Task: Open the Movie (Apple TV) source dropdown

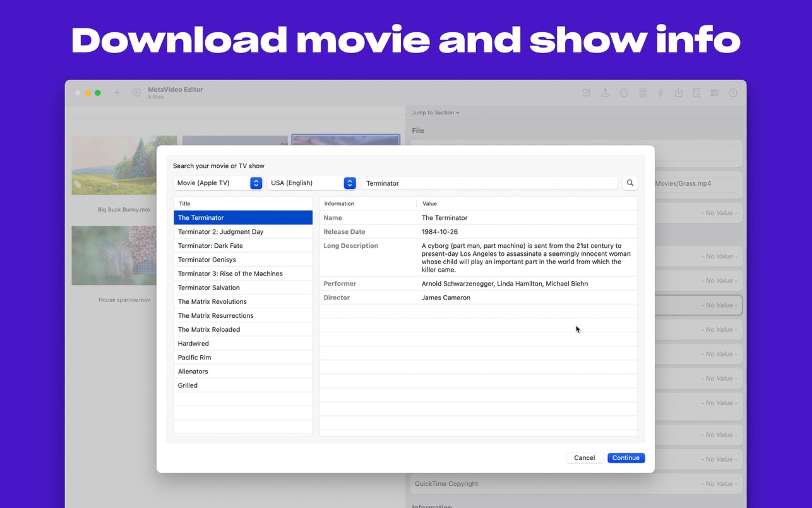Action: 218,183
